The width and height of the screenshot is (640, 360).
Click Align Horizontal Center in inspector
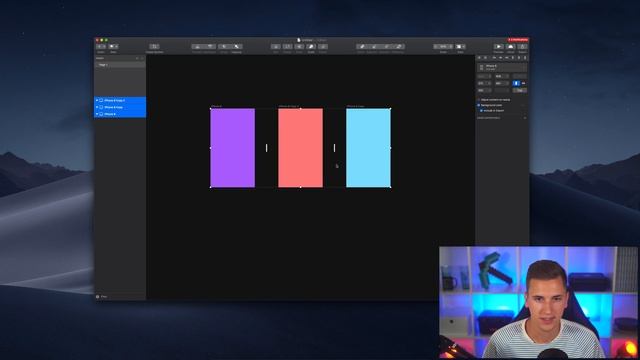(500, 58)
